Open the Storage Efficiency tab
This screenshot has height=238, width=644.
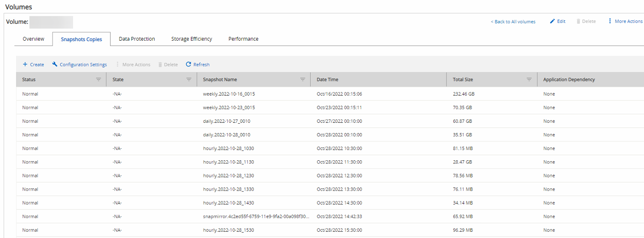(x=192, y=39)
